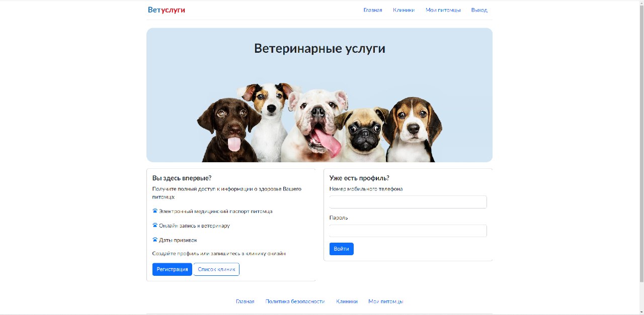Click the Войти login button
This screenshot has height=315, width=644.
click(342, 249)
